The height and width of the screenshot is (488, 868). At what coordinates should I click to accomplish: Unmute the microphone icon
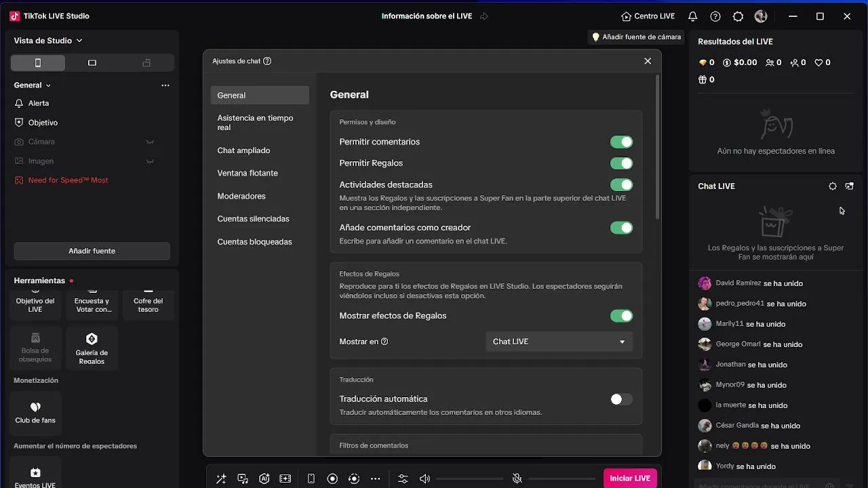517,479
